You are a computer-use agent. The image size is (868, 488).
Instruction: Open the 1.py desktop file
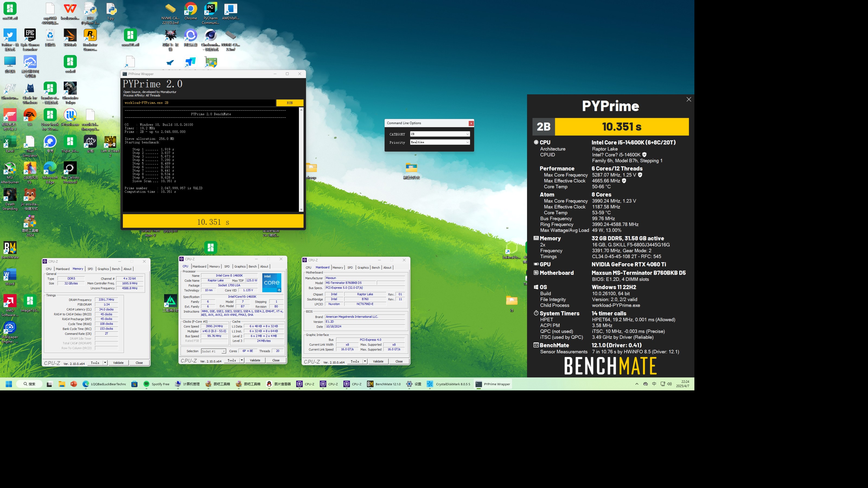point(110,11)
